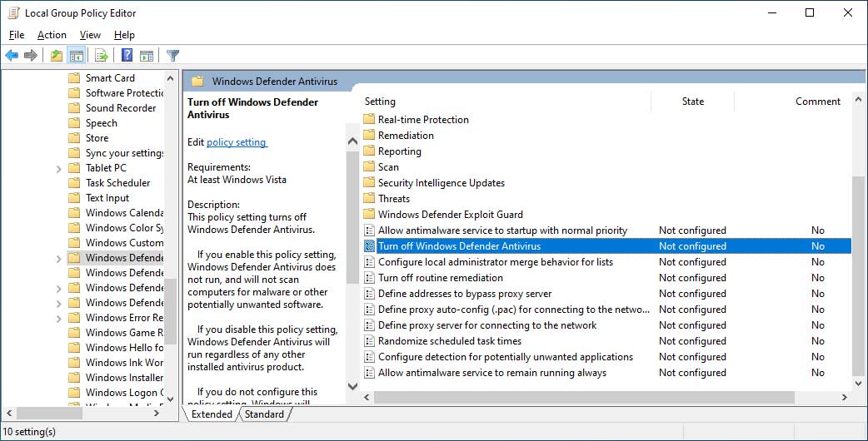Click the policy icon beside Turn off routine remediation
Image resolution: width=868 pixels, height=441 pixels.
[x=369, y=277]
